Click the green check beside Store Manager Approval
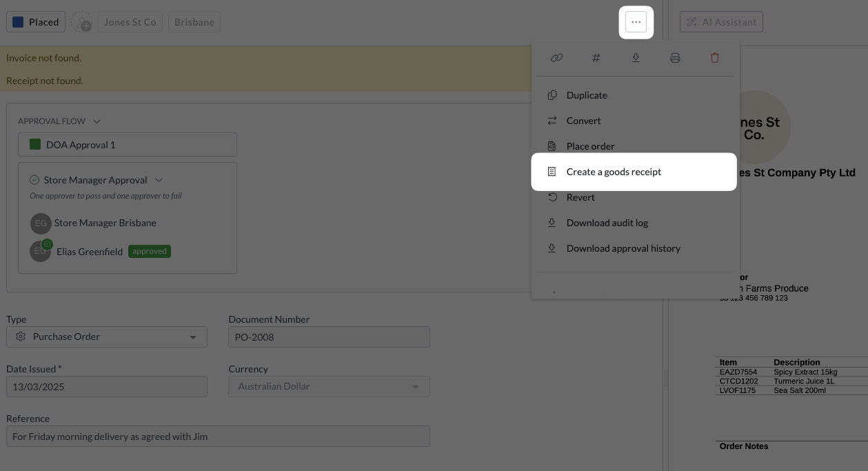 click(34, 180)
